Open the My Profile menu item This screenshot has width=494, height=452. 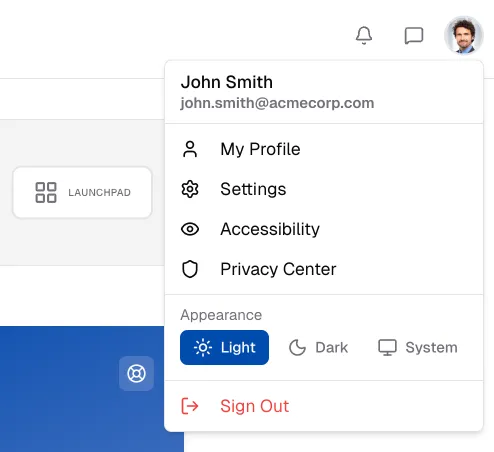point(324,149)
